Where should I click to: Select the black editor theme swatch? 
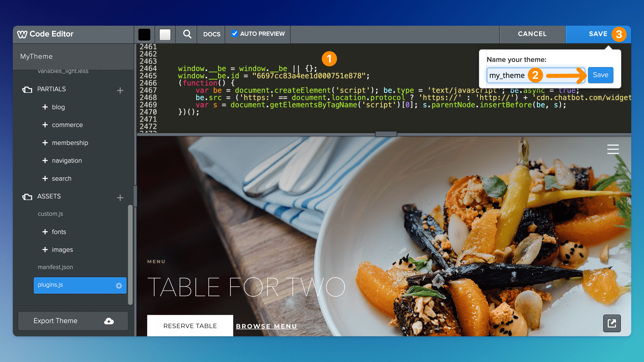click(x=144, y=35)
